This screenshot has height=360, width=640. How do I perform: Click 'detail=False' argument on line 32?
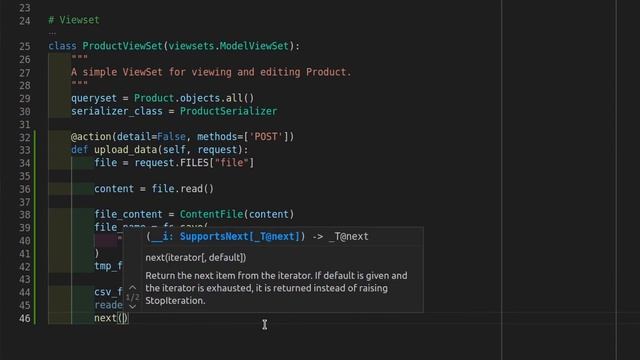click(x=151, y=137)
